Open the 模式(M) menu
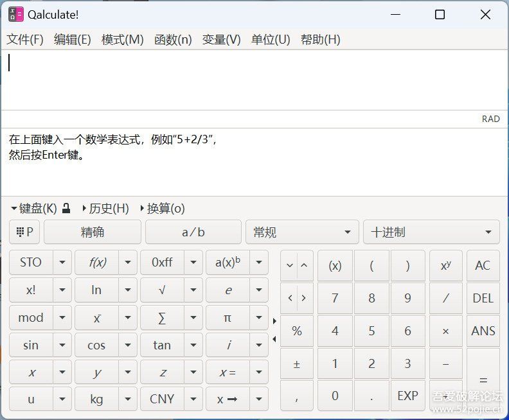 click(x=122, y=40)
